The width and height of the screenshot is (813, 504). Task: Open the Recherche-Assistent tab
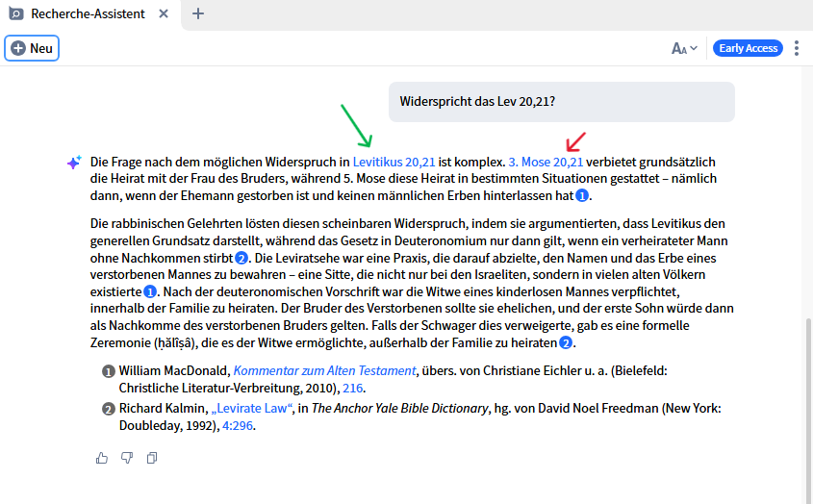coord(88,14)
